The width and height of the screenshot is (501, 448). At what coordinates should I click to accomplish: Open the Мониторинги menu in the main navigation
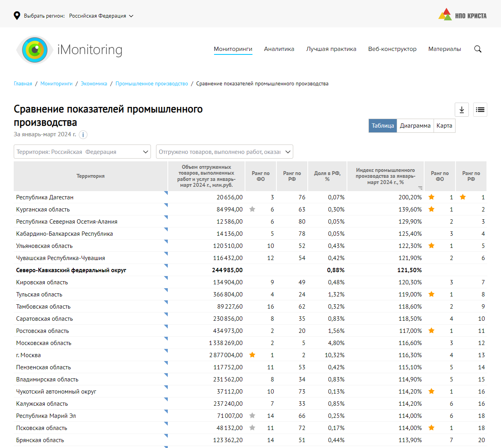tap(233, 49)
